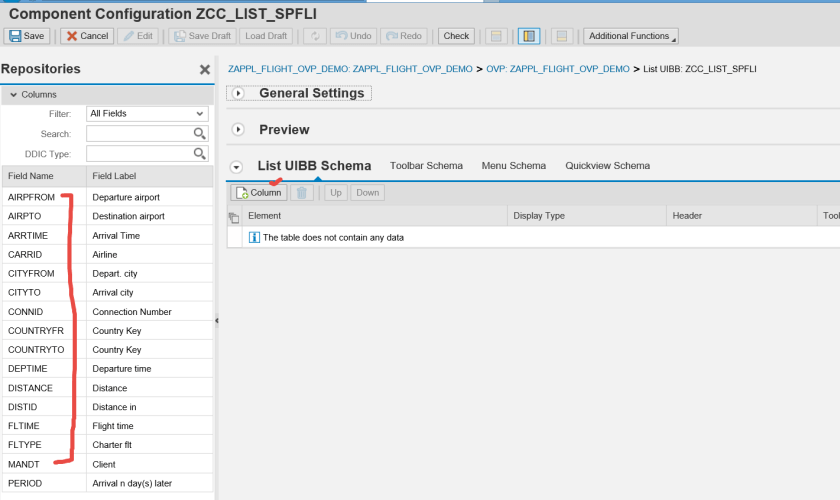
Task: Run the Check function
Action: (456, 36)
